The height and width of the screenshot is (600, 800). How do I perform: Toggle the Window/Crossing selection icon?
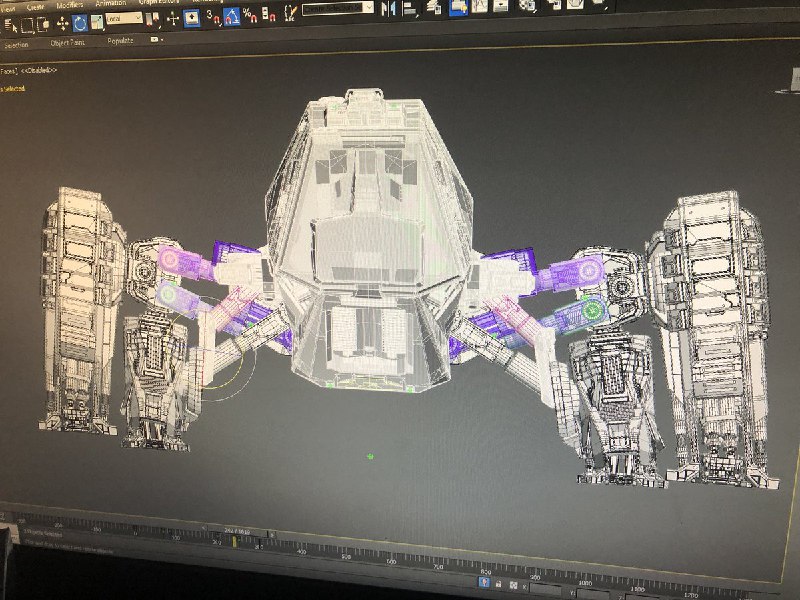(44, 24)
